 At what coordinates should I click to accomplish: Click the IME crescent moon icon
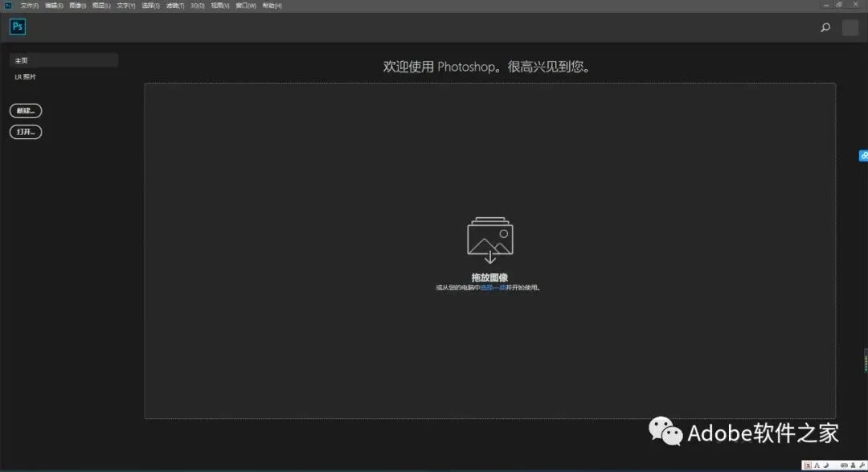826,466
